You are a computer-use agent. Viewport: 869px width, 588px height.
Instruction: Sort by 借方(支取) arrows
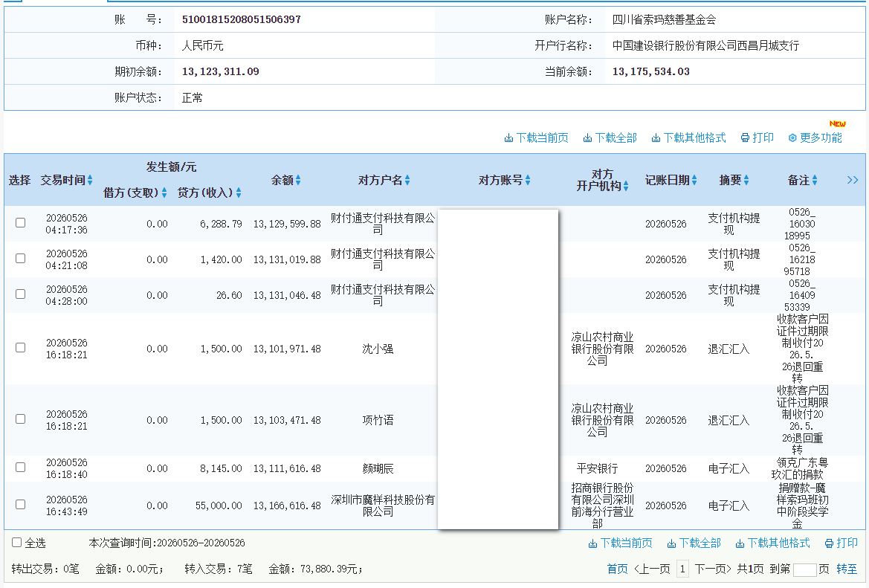point(164,193)
